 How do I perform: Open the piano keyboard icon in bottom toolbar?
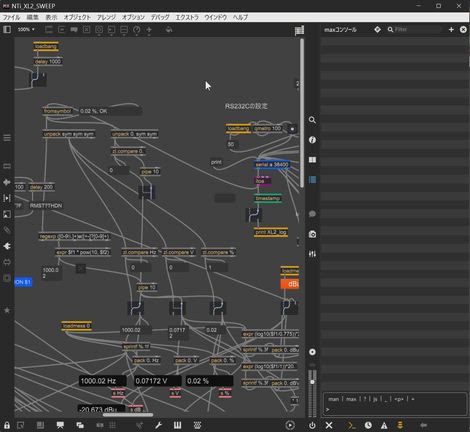177,425
